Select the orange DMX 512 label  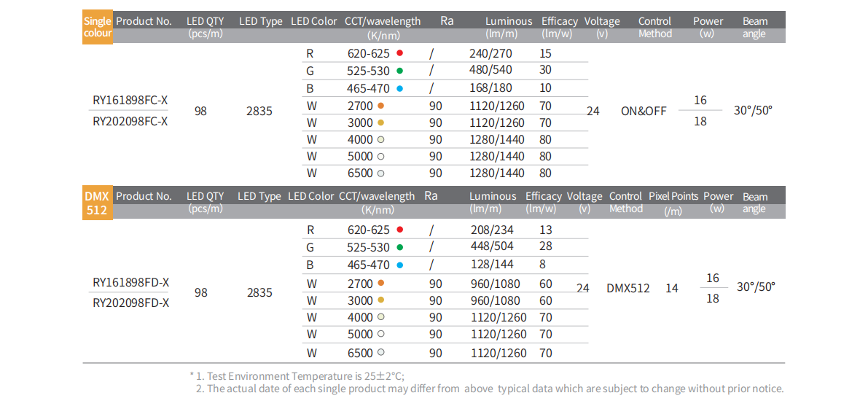[97, 203]
